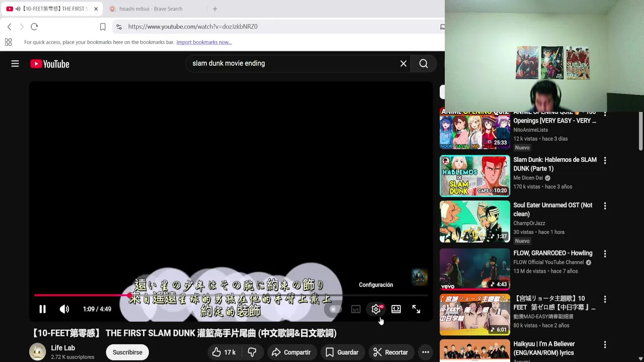Seek using the red video progress bar
The height and width of the screenshot is (362, 644).
pos(231,296)
